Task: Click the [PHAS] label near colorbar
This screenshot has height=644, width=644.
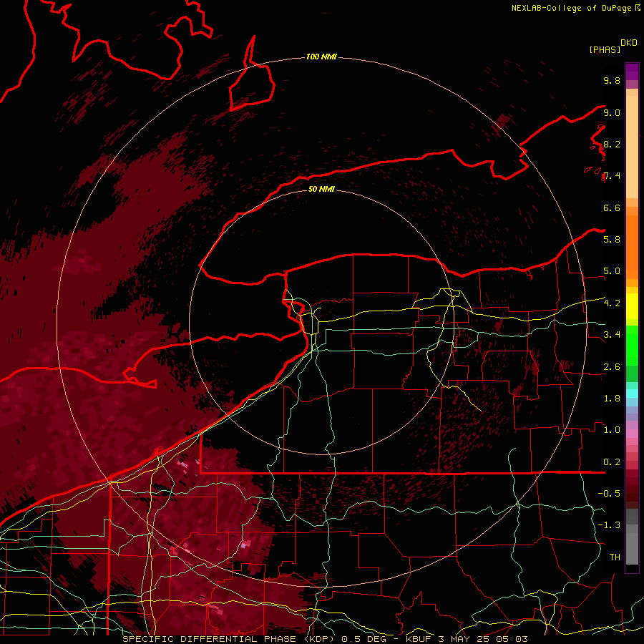Action: [x=605, y=49]
